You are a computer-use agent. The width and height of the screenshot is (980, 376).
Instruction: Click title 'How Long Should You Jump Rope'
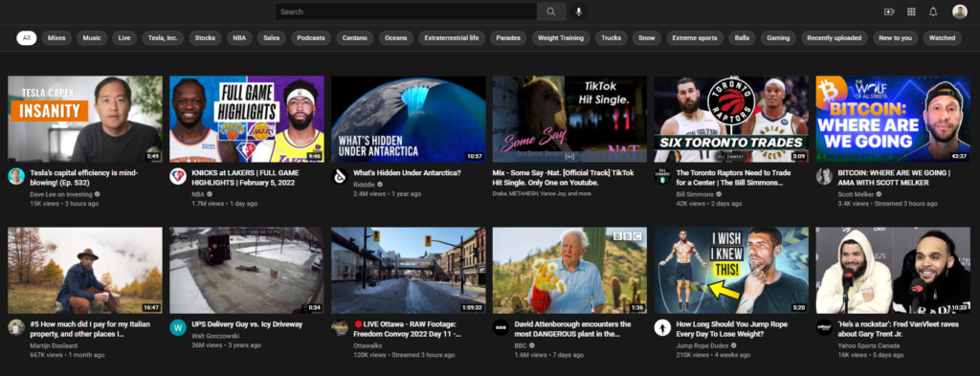[732, 329]
